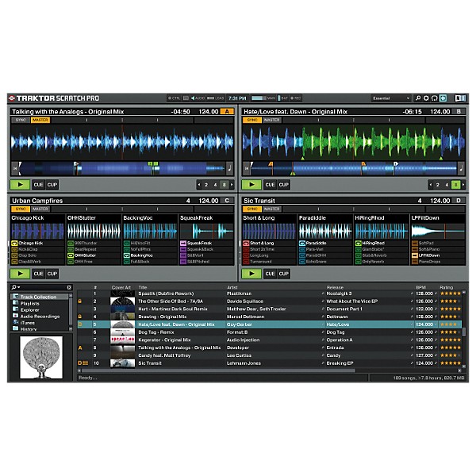
Task: Click the highlighted fullscreen icon in header
Action: pyautogui.click(x=443, y=98)
